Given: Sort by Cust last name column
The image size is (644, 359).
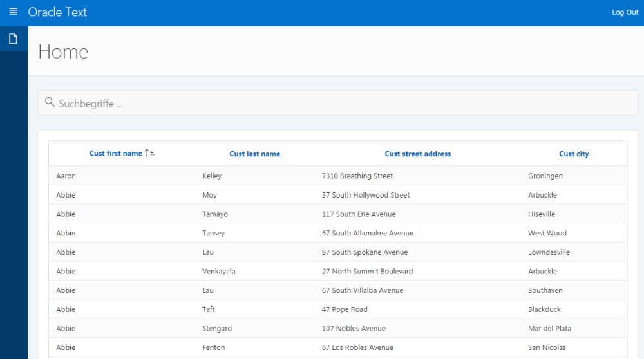Looking at the screenshot, I should pos(254,154).
